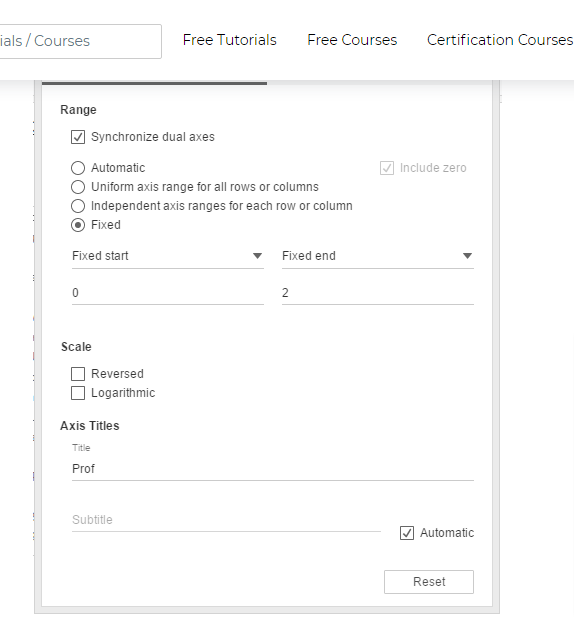Click the Fixed end dropdown arrow
Image resolution: width=574 pixels, height=634 pixels.
(x=467, y=256)
